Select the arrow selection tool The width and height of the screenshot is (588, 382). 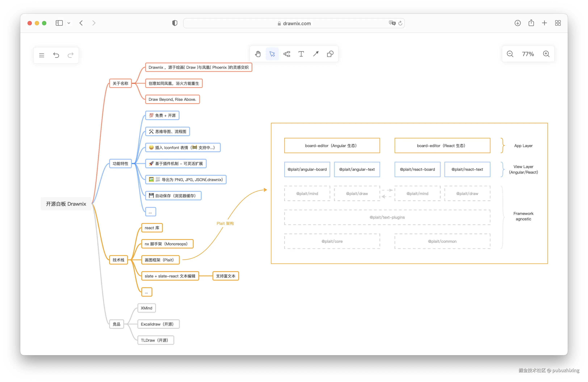tap(272, 54)
